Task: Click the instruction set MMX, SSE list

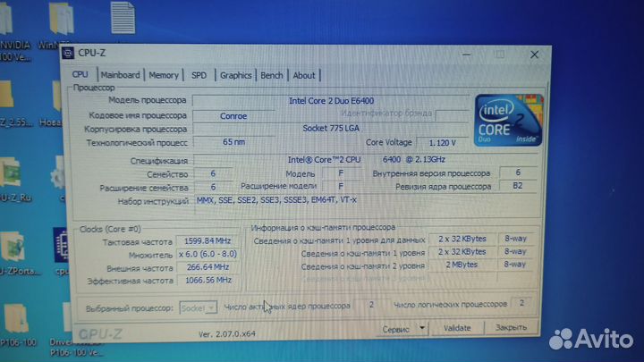Action: [x=276, y=200]
